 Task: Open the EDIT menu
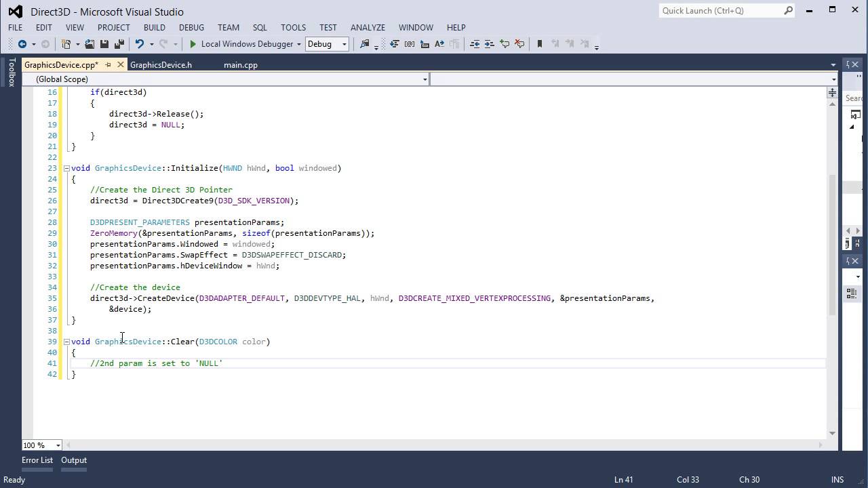point(43,27)
